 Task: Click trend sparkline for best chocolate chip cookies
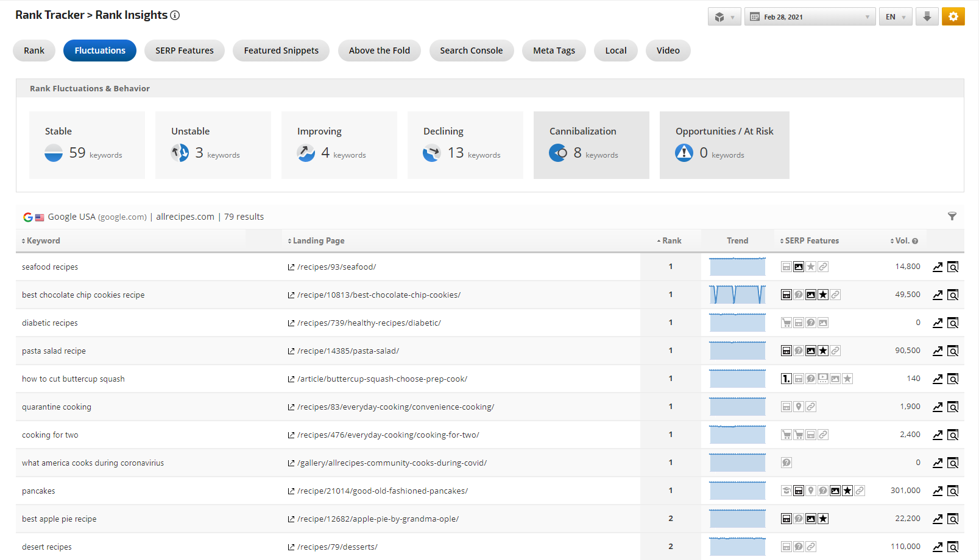coord(737,295)
